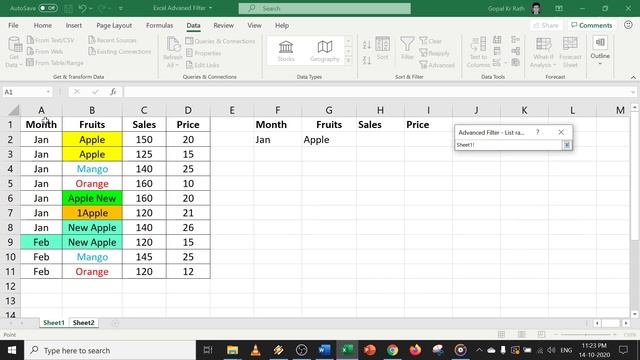Open What-If Analysis dropdown
This screenshot has width=640, height=360.
tap(543, 52)
